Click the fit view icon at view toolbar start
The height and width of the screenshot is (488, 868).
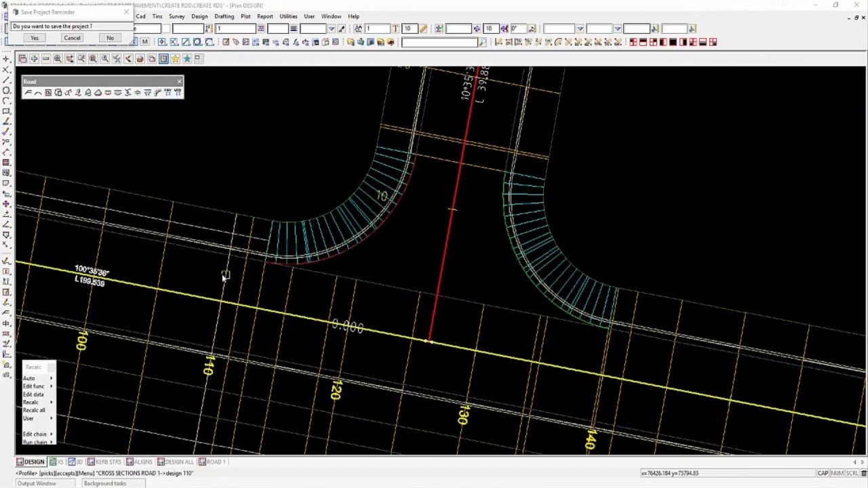tap(22, 59)
